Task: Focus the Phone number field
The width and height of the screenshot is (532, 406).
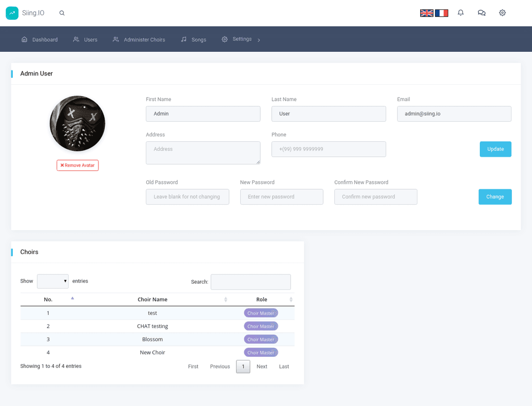Action: (x=329, y=149)
